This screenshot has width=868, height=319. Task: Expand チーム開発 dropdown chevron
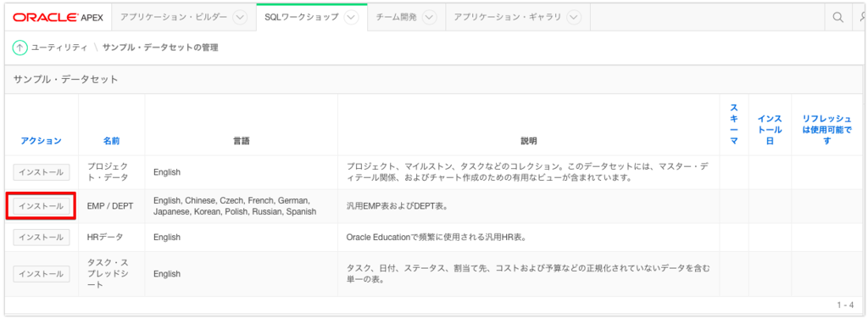tap(429, 17)
